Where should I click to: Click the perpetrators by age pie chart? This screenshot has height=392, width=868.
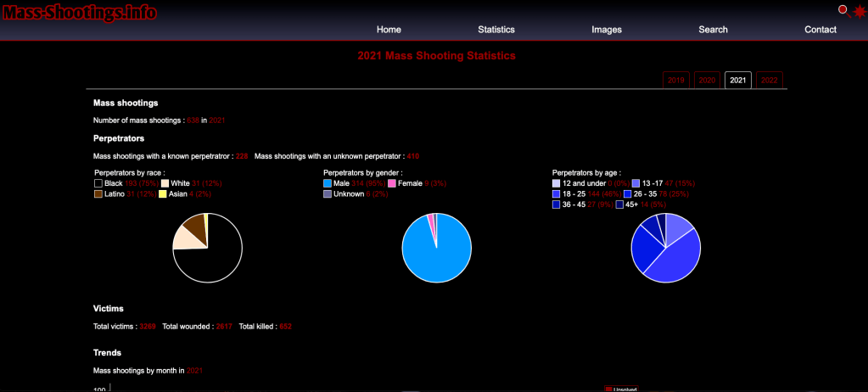pyautogui.click(x=665, y=248)
